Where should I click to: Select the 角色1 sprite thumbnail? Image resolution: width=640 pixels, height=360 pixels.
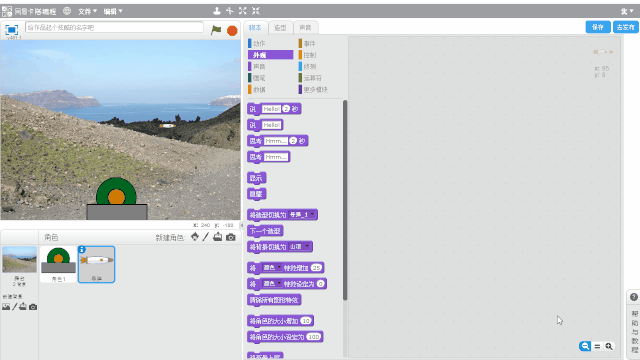(x=58, y=264)
